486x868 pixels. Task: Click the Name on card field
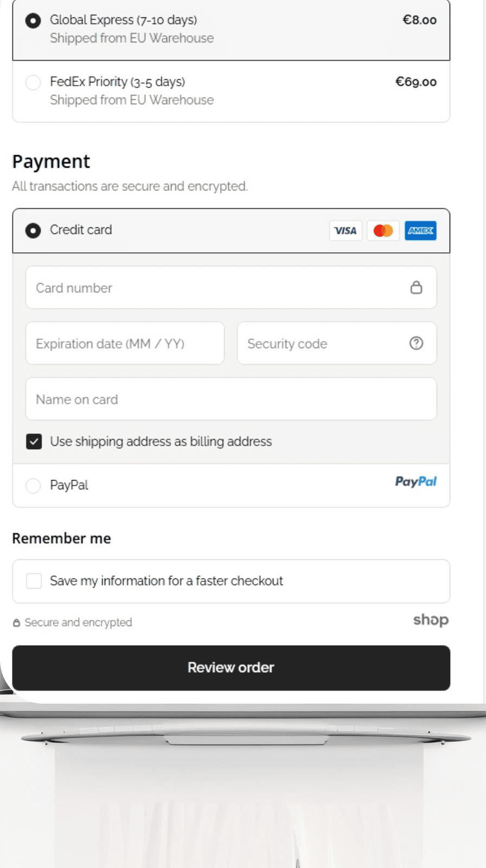coord(231,399)
